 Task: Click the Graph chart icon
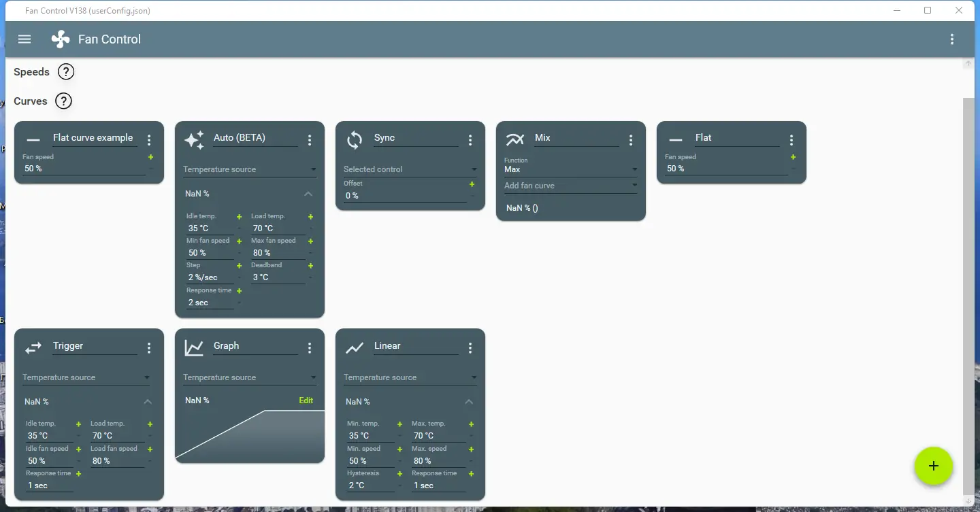tap(194, 348)
